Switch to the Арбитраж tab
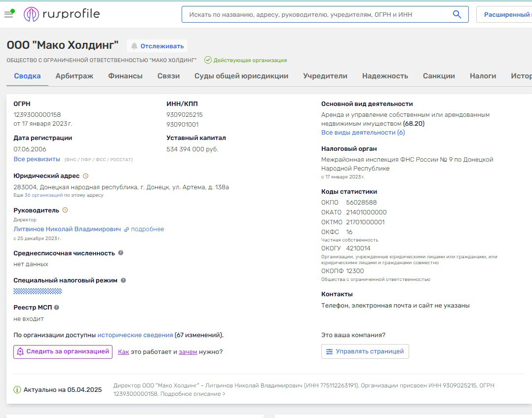The height and width of the screenshot is (418, 532). click(x=75, y=76)
